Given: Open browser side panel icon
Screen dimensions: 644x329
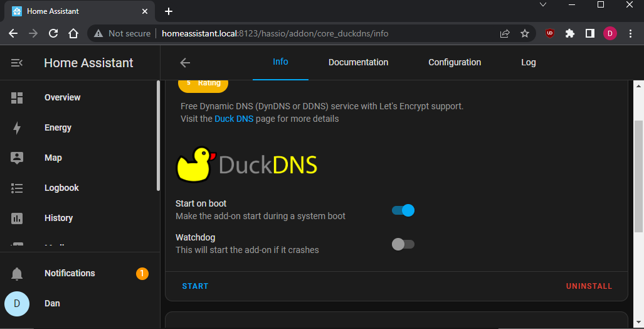Looking at the screenshot, I should pyautogui.click(x=590, y=33).
